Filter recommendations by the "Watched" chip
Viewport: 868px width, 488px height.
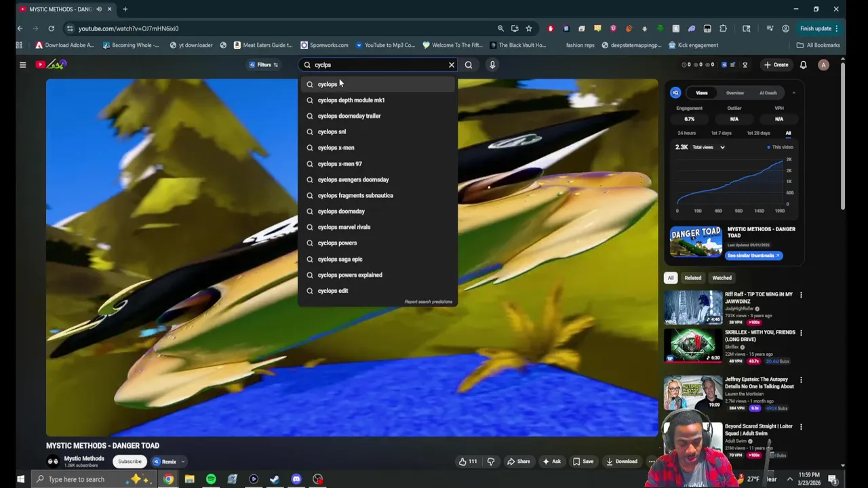722,278
